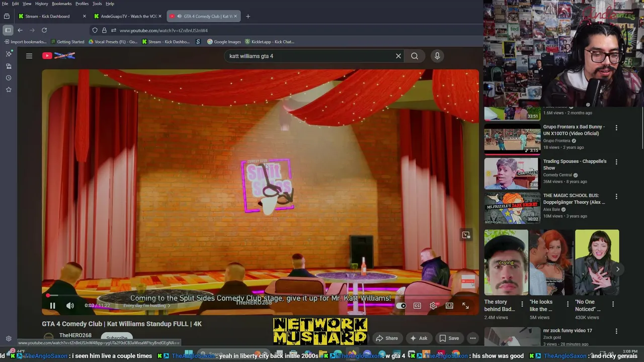Toggle the browser sidebar button
The image size is (644, 362).
(x=8, y=30)
